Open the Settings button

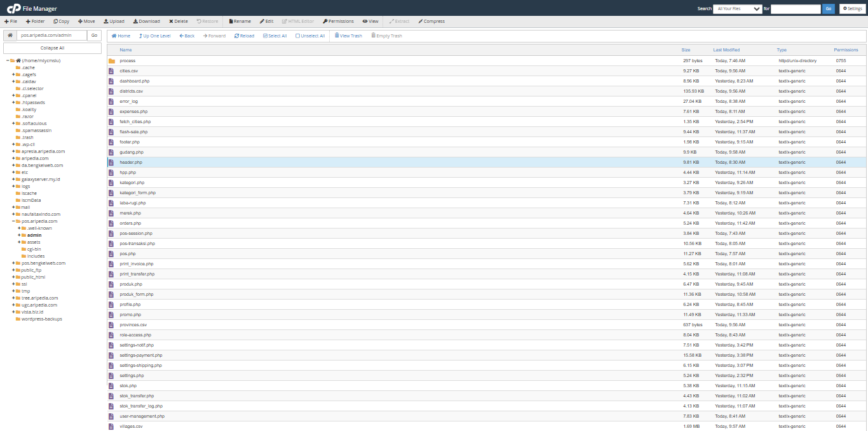click(852, 9)
